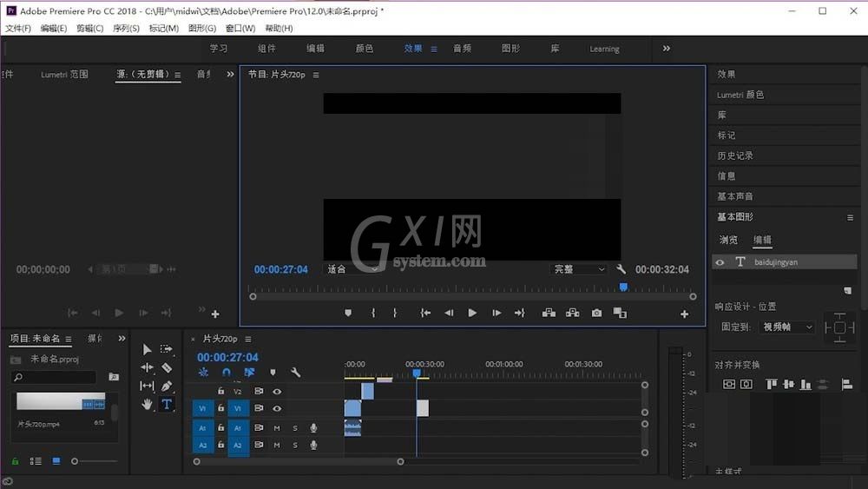Expand source panel tabs overflow
Screen dimensions: 868x489
230,74
